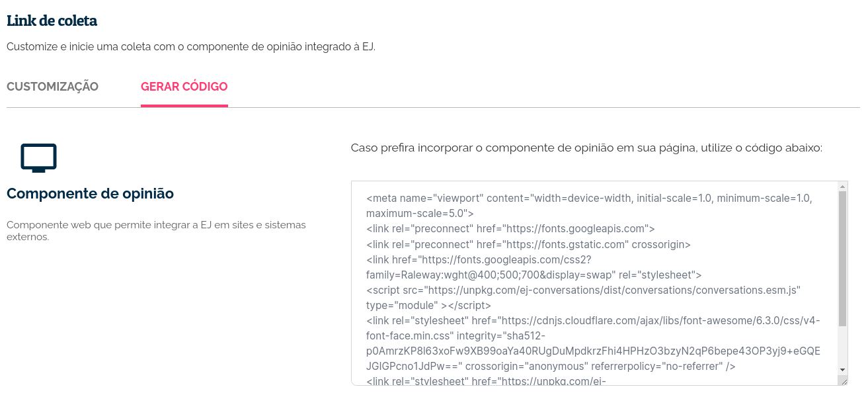Image resolution: width=868 pixels, height=399 pixels.
Task: Click the code area scrollbar down arrow
Action: click(x=842, y=369)
